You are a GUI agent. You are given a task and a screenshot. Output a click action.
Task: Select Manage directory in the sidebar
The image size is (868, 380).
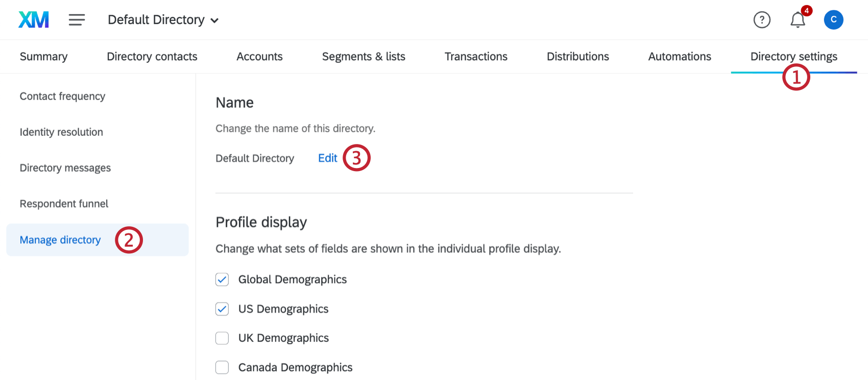coord(60,240)
